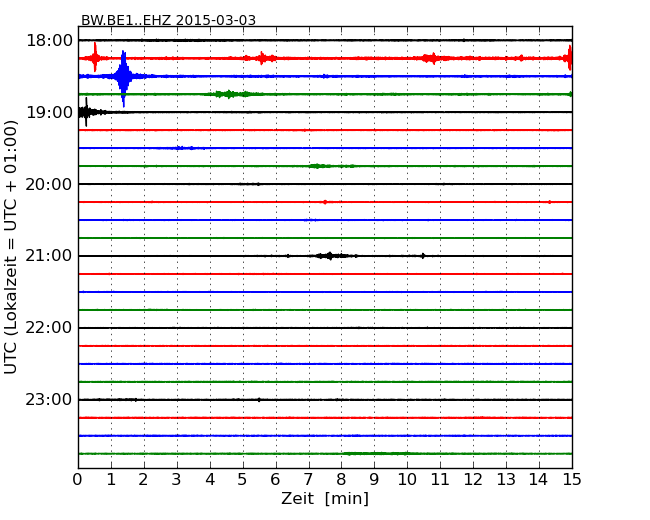
Task: Click the red burst near minute 5.5
Action: point(262,58)
